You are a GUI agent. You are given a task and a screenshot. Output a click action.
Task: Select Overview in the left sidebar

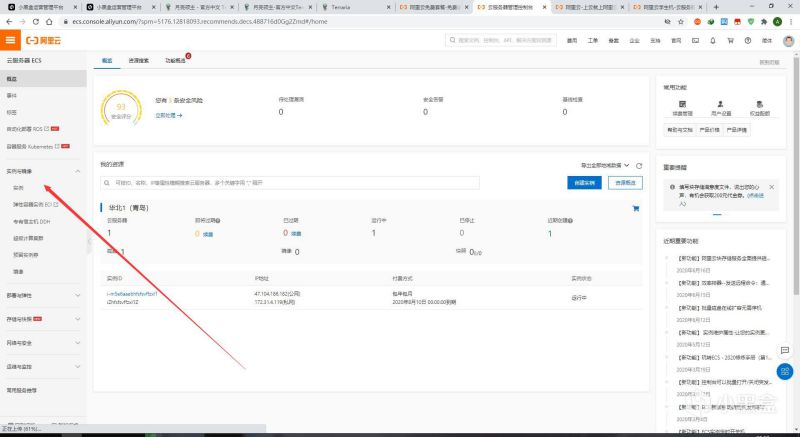(x=43, y=79)
